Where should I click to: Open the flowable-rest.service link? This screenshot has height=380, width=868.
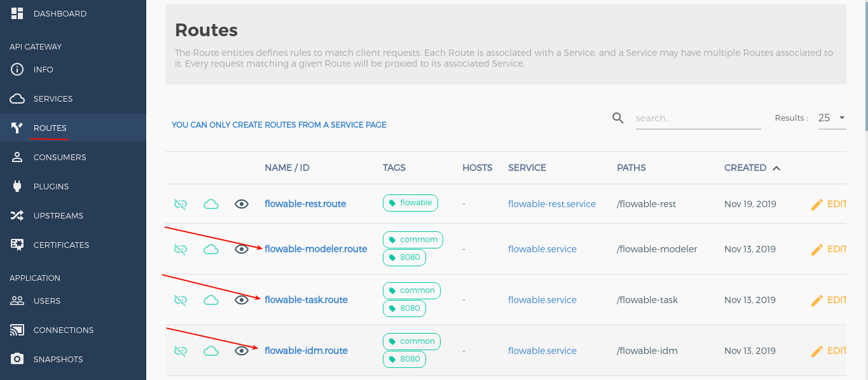click(551, 204)
